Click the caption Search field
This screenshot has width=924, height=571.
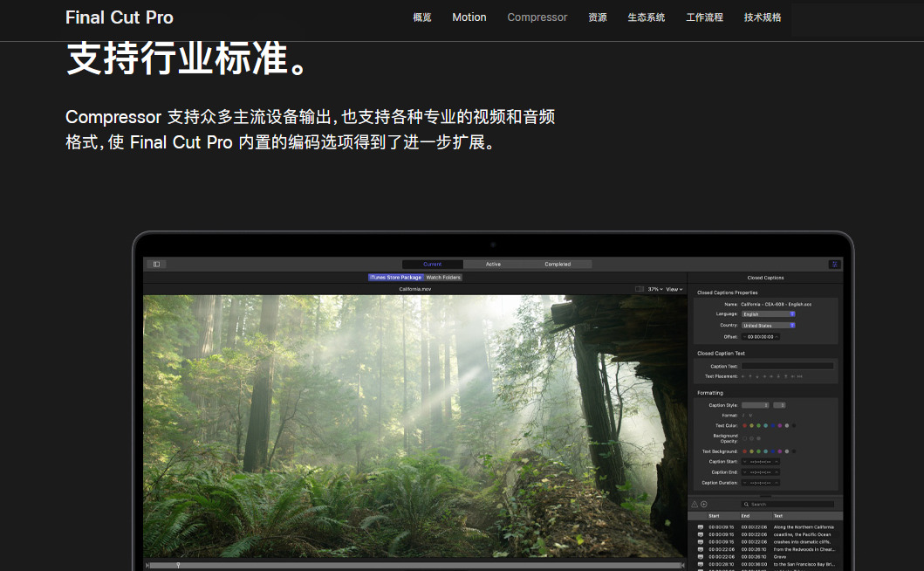pos(788,505)
